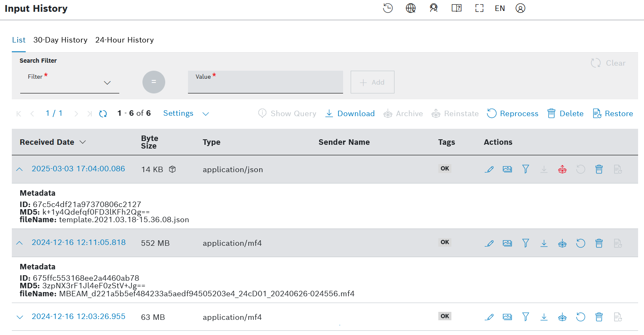This screenshot has width=644, height=335.
Task: Click the filter funnel icon in json row
Action: 526,169
